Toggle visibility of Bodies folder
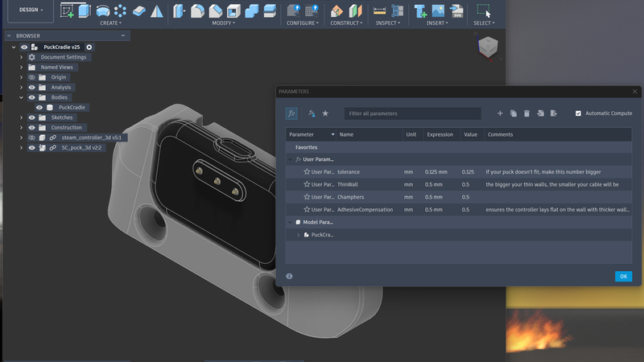 31,97
